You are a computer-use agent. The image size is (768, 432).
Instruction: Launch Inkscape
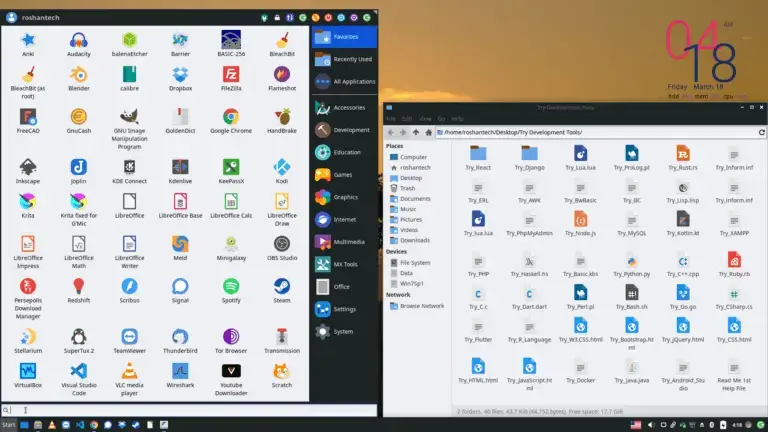pos(28,171)
